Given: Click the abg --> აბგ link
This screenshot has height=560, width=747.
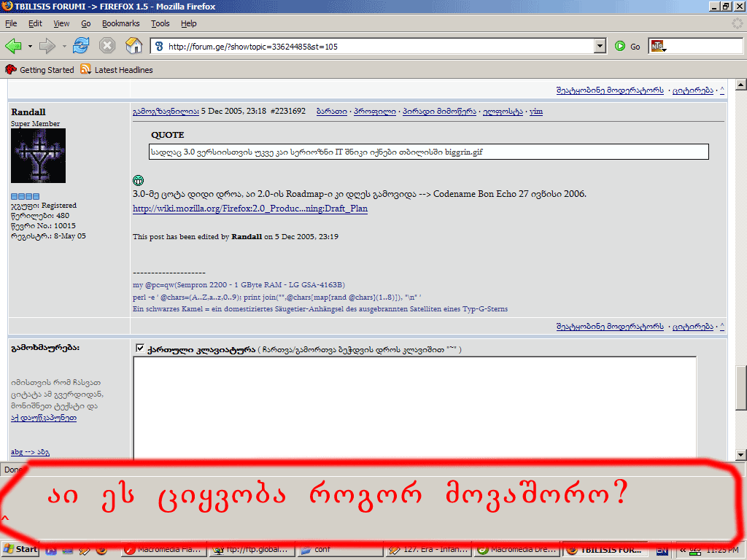Looking at the screenshot, I should click(x=30, y=452).
